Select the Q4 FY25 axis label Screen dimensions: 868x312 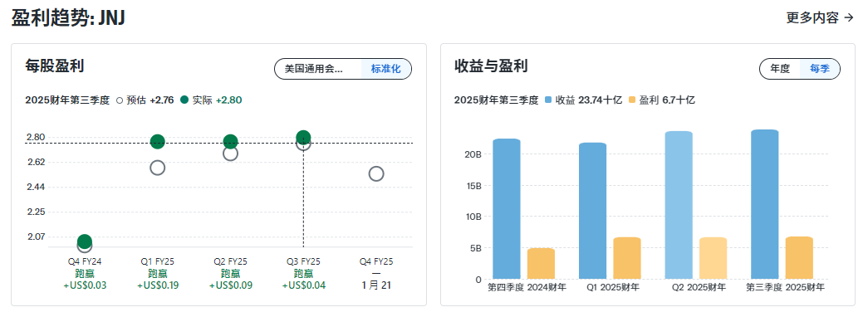pos(376,261)
